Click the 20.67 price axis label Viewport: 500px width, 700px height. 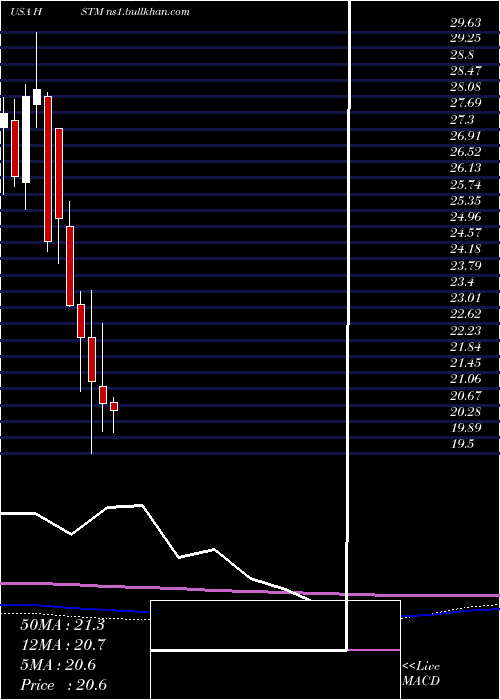465,396
